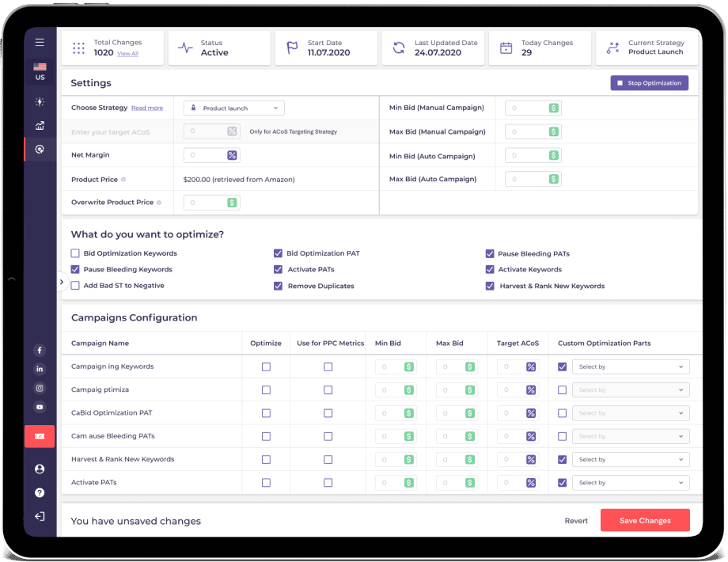Click the LinkedIn icon in the sidebar
The image size is (728, 562).
coord(40,369)
